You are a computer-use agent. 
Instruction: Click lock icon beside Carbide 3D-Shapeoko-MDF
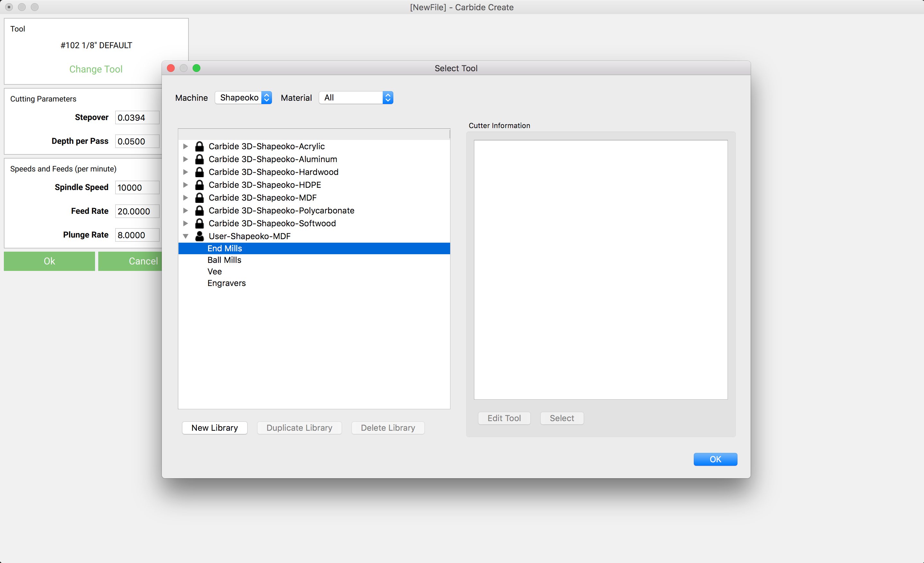[x=199, y=197]
